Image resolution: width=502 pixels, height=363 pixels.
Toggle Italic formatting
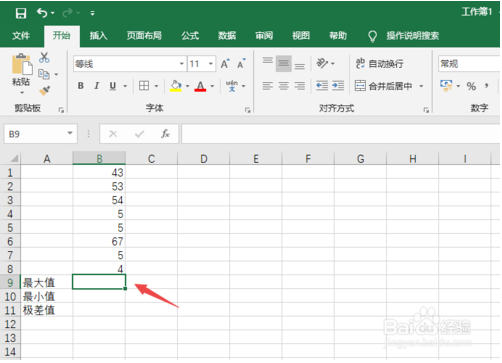(x=96, y=86)
